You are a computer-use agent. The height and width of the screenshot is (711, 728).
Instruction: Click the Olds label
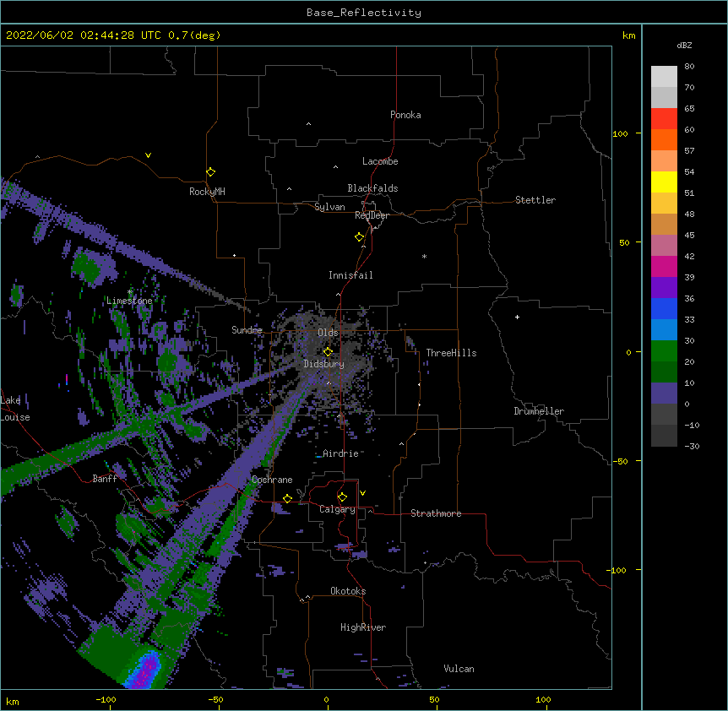click(x=328, y=333)
